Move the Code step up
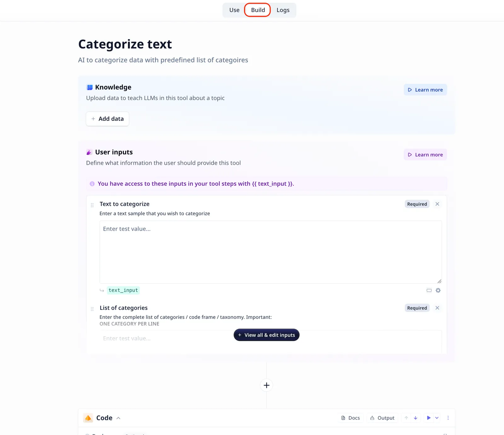The height and width of the screenshot is (435, 504). pyautogui.click(x=406, y=418)
